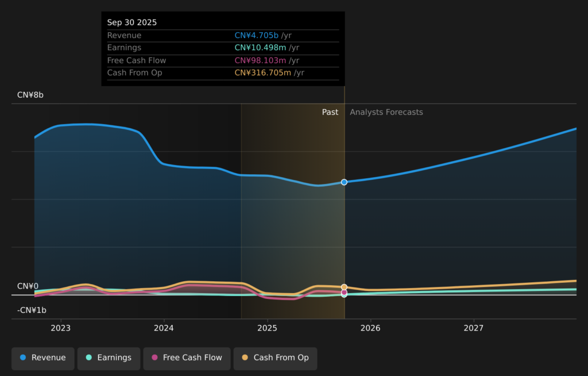Click the CN¥8b y-axis label

click(30, 95)
